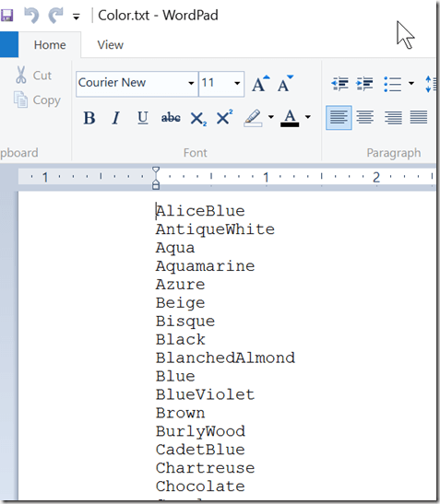The width and height of the screenshot is (440, 504).
Task: Redo the last action
Action: click(x=55, y=15)
